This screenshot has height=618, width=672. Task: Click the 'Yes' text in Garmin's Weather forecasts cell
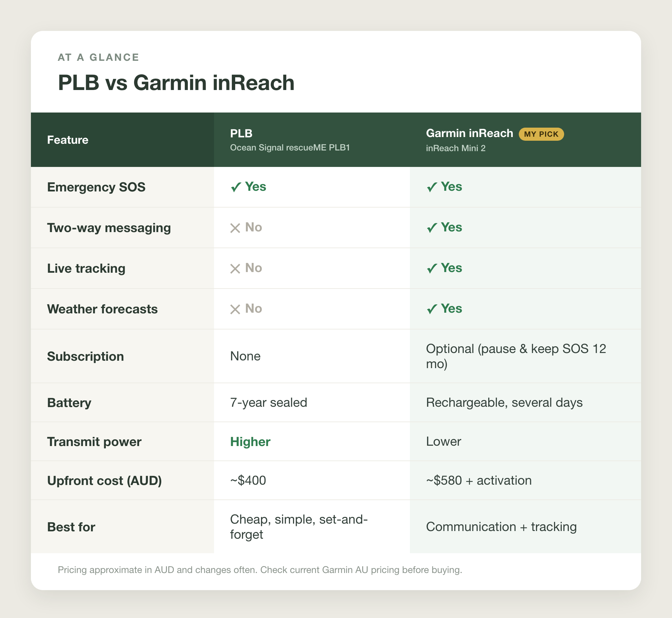point(452,309)
